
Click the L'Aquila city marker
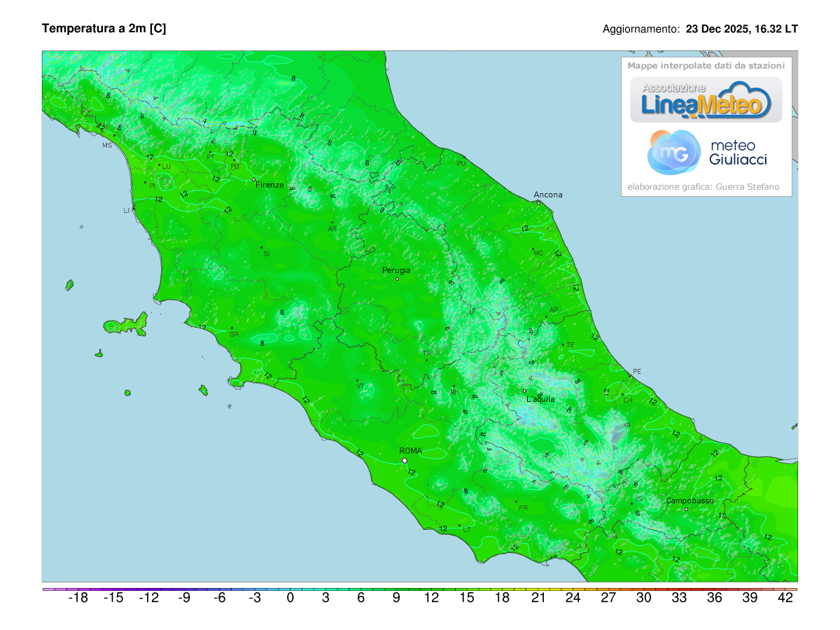pyautogui.click(x=524, y=391)
